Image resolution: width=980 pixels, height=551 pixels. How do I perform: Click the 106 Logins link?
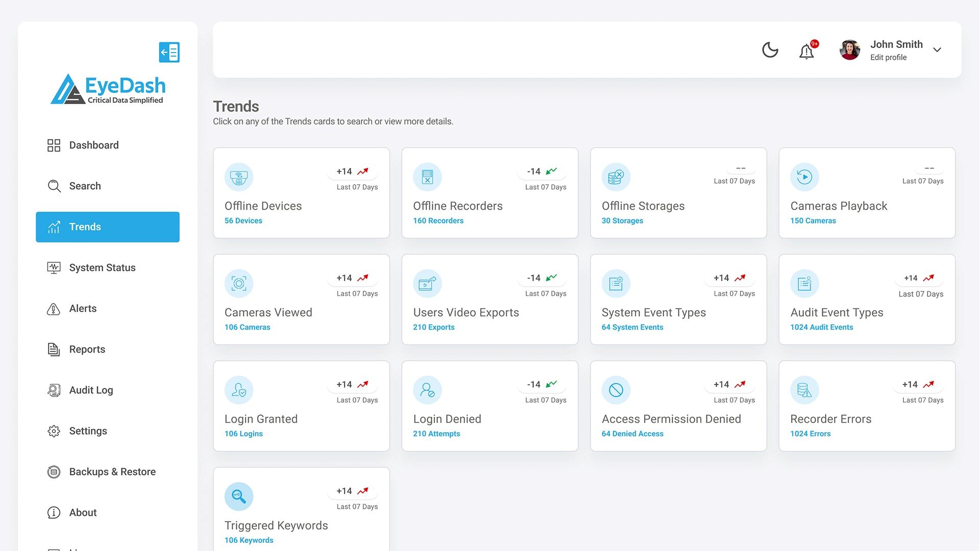(x=243, y=434)
